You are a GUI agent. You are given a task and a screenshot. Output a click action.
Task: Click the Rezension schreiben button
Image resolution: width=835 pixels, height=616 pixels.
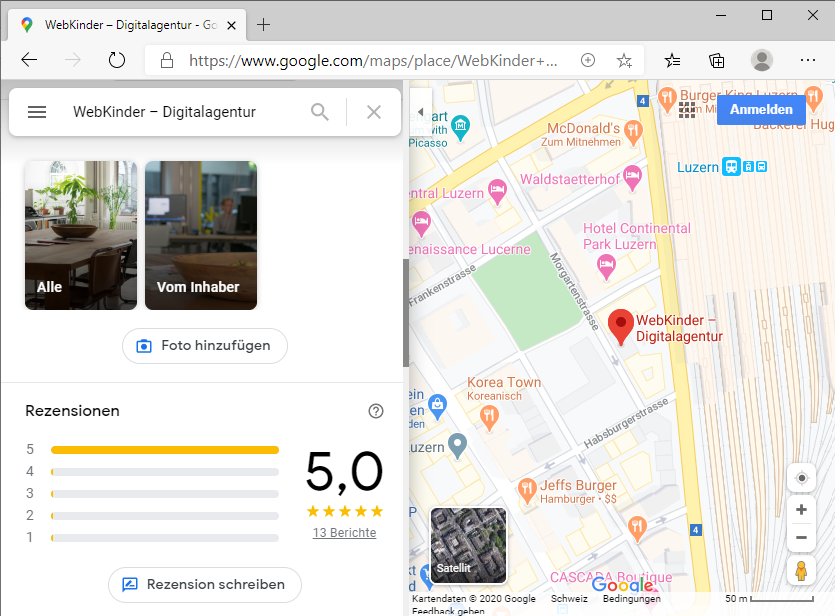click(x=205, y=585)
